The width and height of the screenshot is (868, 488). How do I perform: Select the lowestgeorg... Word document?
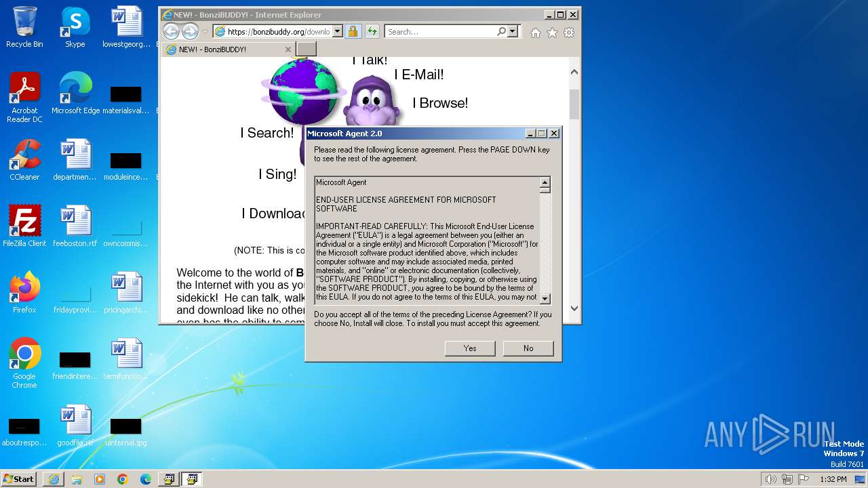point(127,27)
